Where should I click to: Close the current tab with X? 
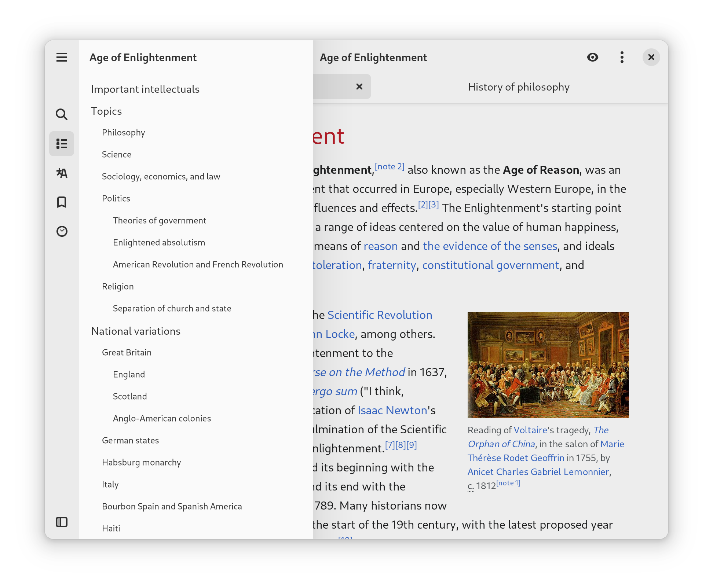(359, 87)
